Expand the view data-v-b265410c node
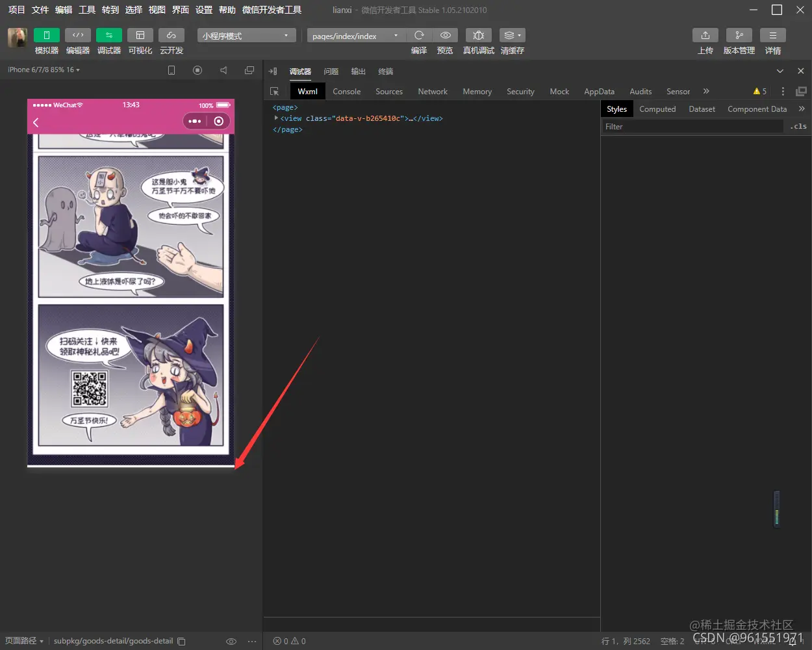The height and width of the screenshot is (650, 812). click(276, 118)
